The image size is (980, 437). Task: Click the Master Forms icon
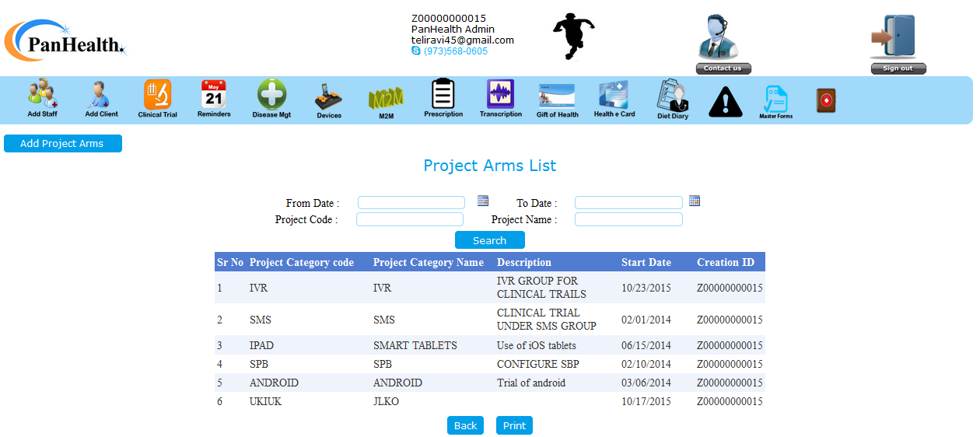click(775, 100)
